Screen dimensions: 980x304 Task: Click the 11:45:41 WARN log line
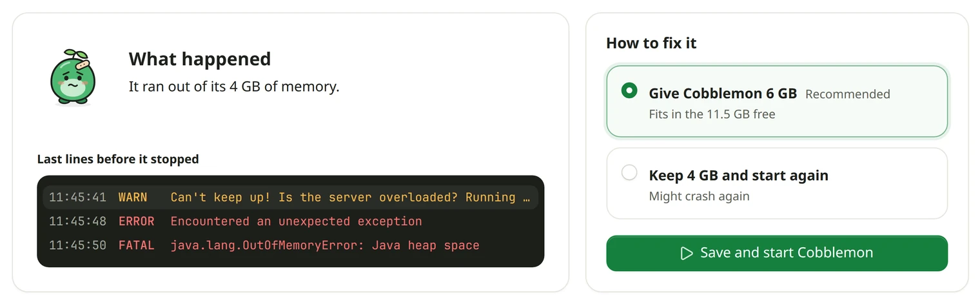point(290,198)
